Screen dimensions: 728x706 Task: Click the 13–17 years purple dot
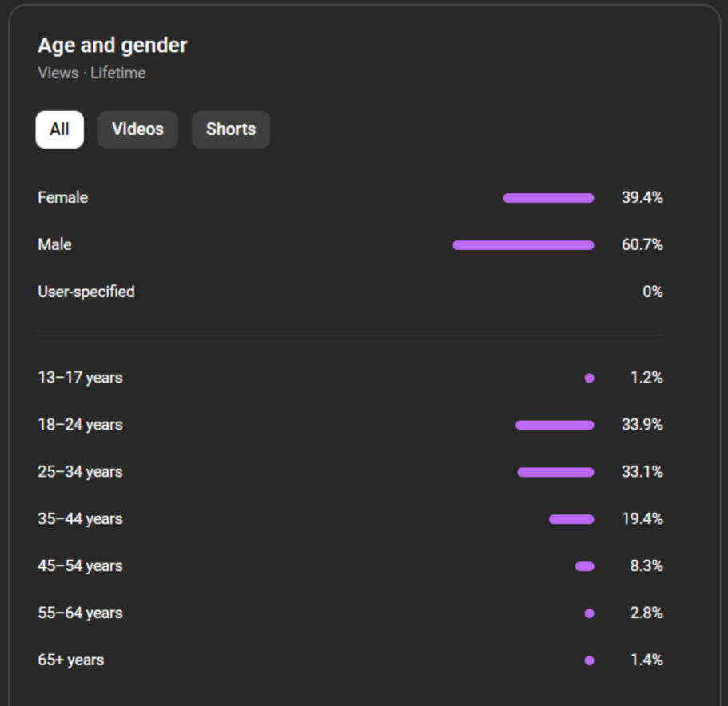tap(589, 378)
